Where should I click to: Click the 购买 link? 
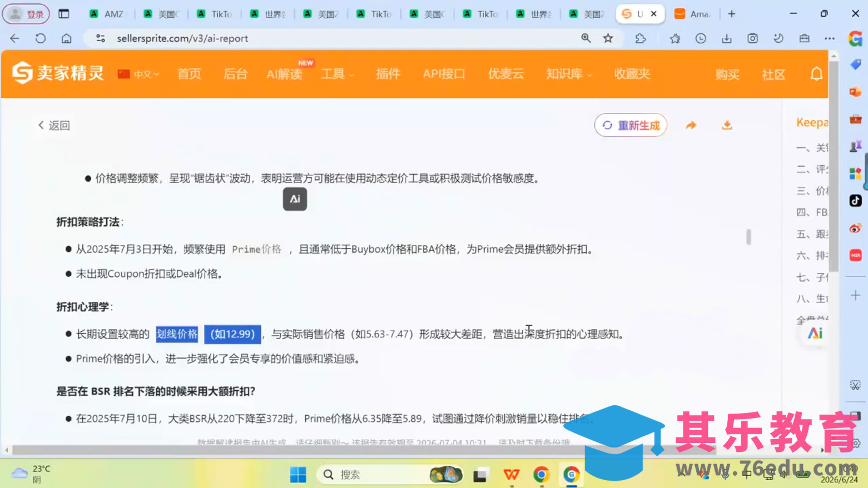tap(727, 74)
